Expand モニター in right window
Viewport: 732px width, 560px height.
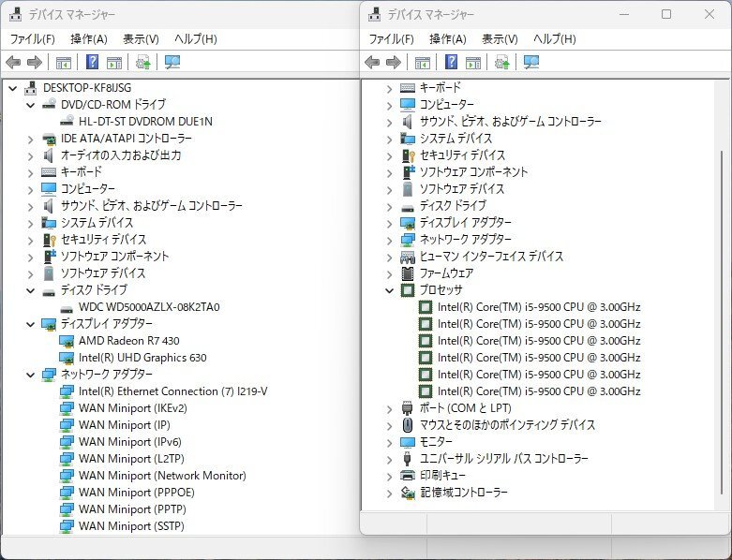click(x=389, y=442)
